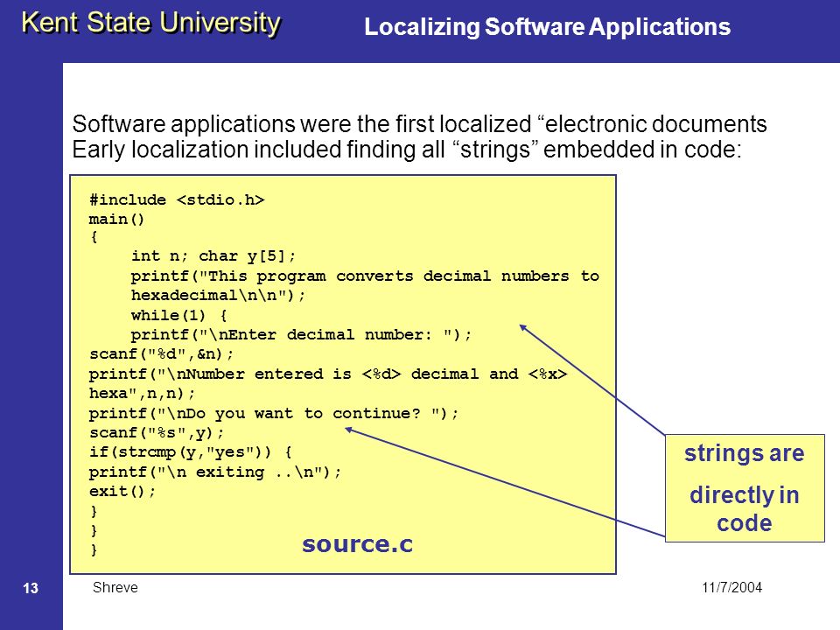Viewport: 840px width, 630px height.
Task: Click the "while(1) {" code line
Action: 179,316
